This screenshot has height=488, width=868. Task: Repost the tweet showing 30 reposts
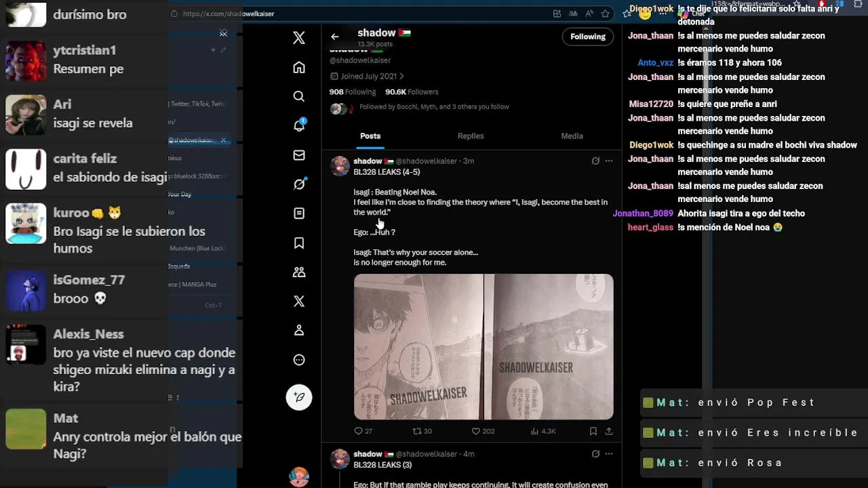422,431
